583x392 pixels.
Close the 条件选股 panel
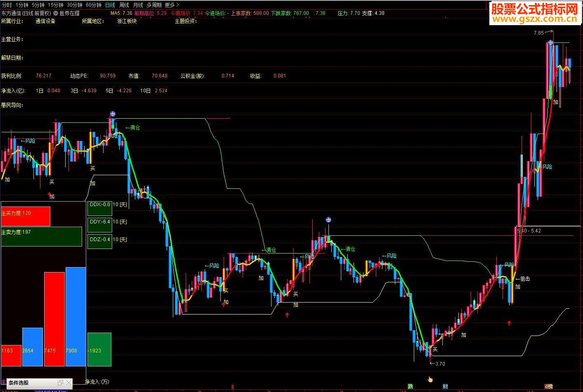tap(68, 383)
